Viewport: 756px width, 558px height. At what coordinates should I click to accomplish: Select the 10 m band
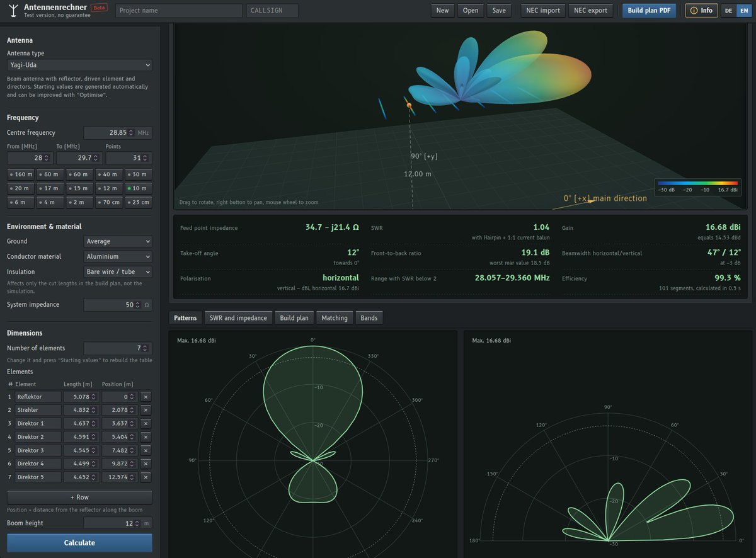pyautogui.click(x=139, y=188)
